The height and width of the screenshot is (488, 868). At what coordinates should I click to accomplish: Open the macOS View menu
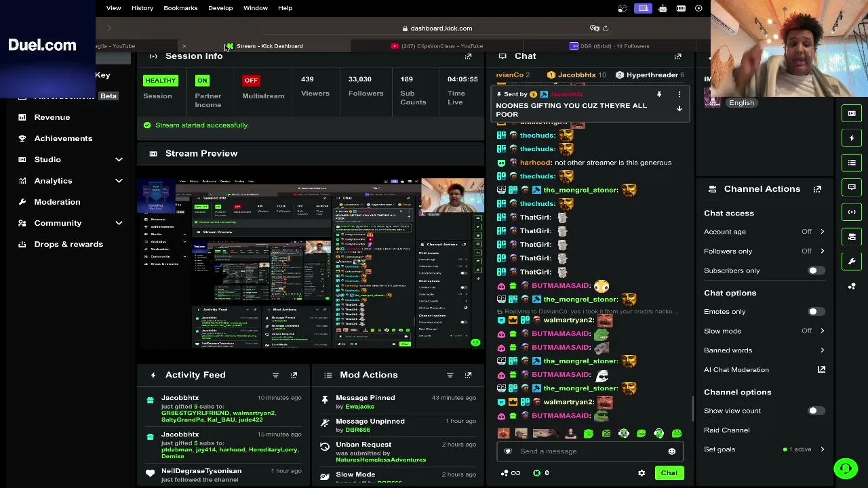coord(113,8)
